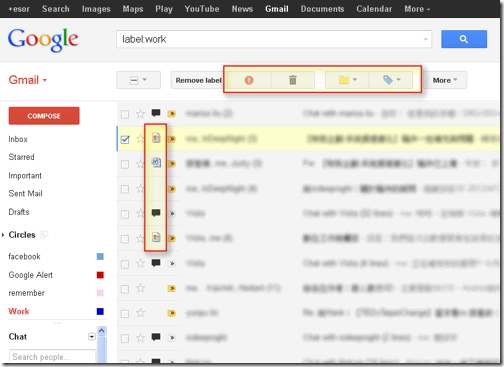Open the Labels tag menu
This screenshot has height=367, width=504.
pos(391,80)
